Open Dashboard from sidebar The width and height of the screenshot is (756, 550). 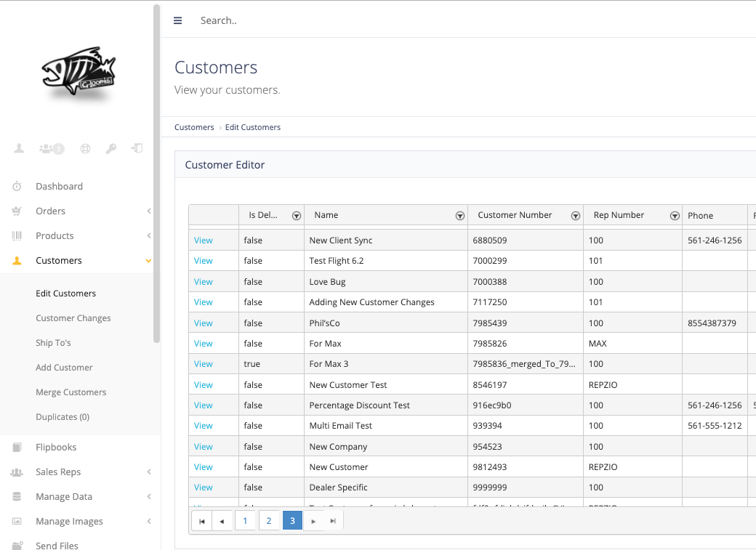(x=60, y=187)
